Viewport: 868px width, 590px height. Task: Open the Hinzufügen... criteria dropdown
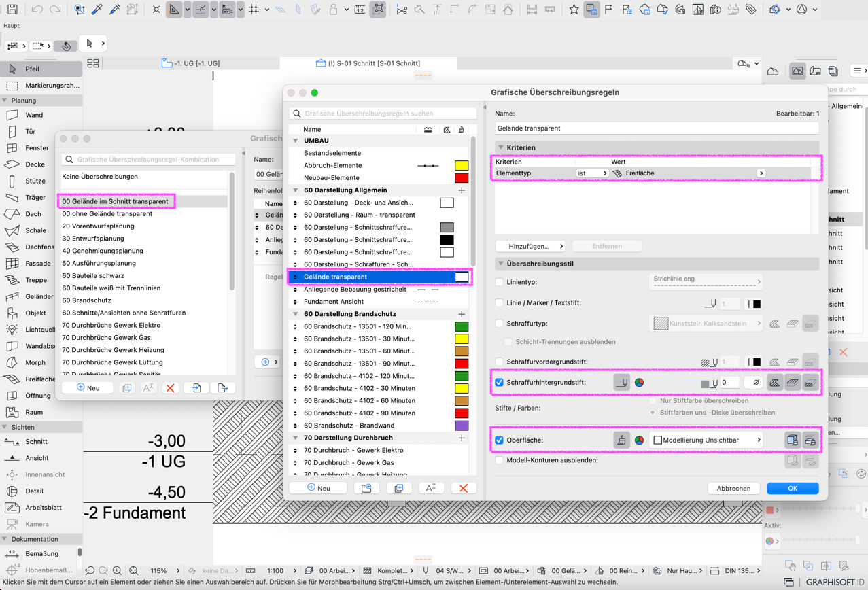coord(531,246)
